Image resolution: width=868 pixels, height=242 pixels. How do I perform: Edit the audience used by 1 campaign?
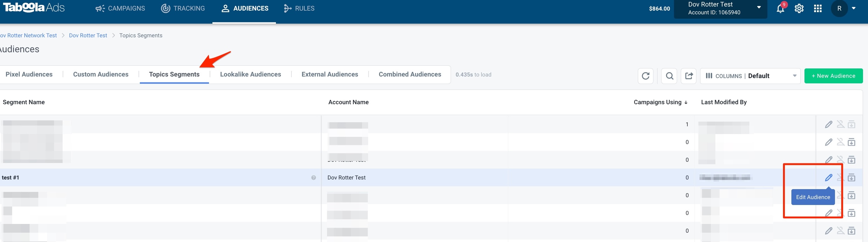[x=828, y=124]
